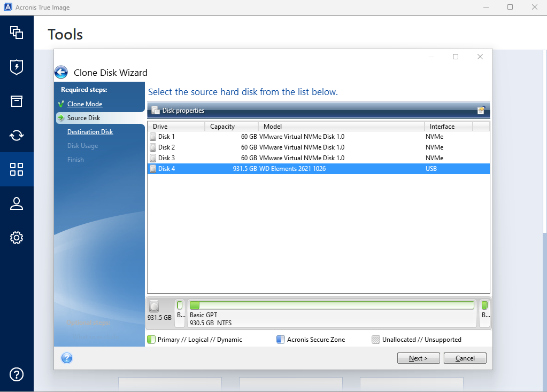The image size is (547, 392).
Task: Click the Next button to proceed
Action: (x=418, y=358)
